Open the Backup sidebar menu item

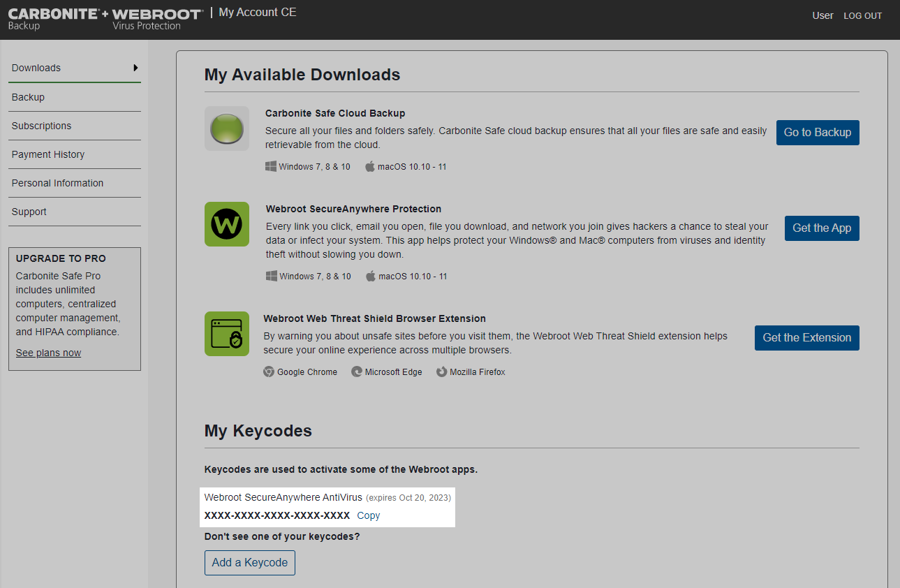(28, 97)
